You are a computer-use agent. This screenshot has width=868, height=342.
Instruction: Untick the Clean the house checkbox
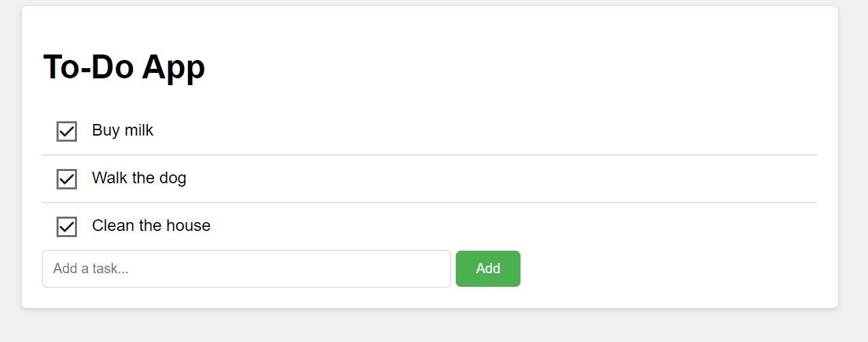tap(67, 227)
